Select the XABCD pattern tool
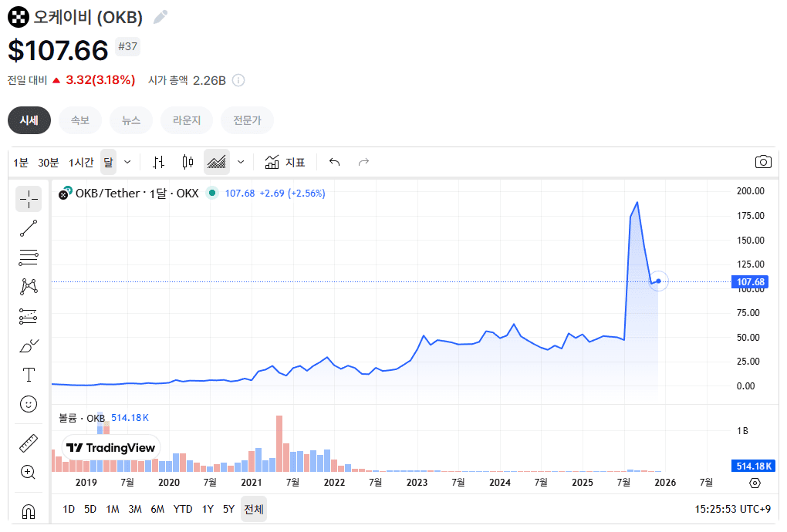This screenshot has width=787, height=532. click(29, 286)
